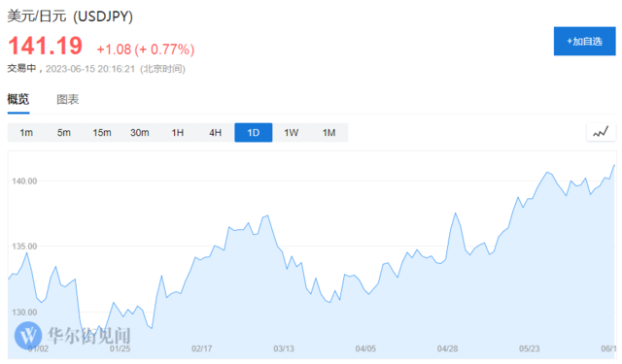Click the 04/28 date axis marker
622x364 pixels.
[447, 348]
